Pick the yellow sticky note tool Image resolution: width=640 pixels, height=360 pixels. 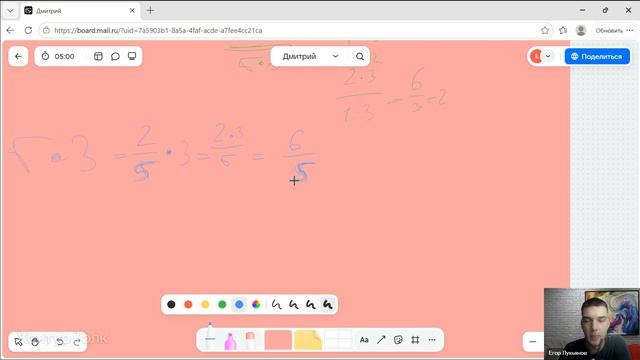click(x=308, y=340)
